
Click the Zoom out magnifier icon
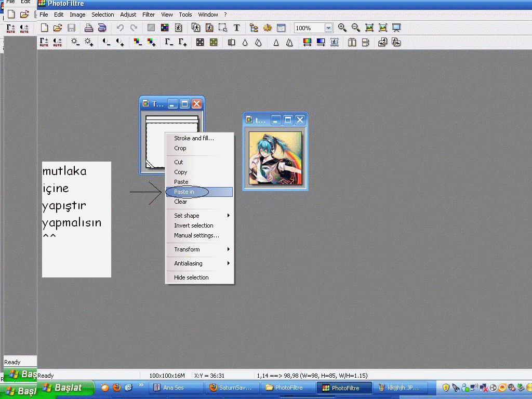(x=356, y=28)
